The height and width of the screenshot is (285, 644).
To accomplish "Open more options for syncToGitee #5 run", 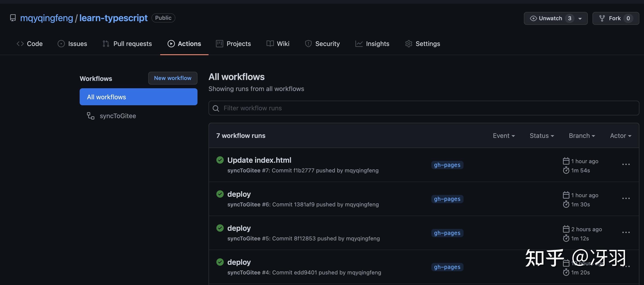I will point(626,232).
